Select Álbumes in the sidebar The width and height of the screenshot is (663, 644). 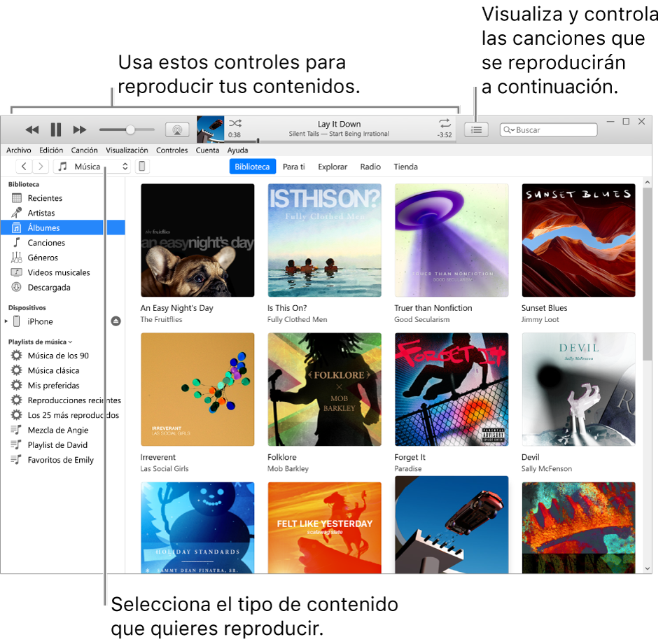[x=62, y=227]
